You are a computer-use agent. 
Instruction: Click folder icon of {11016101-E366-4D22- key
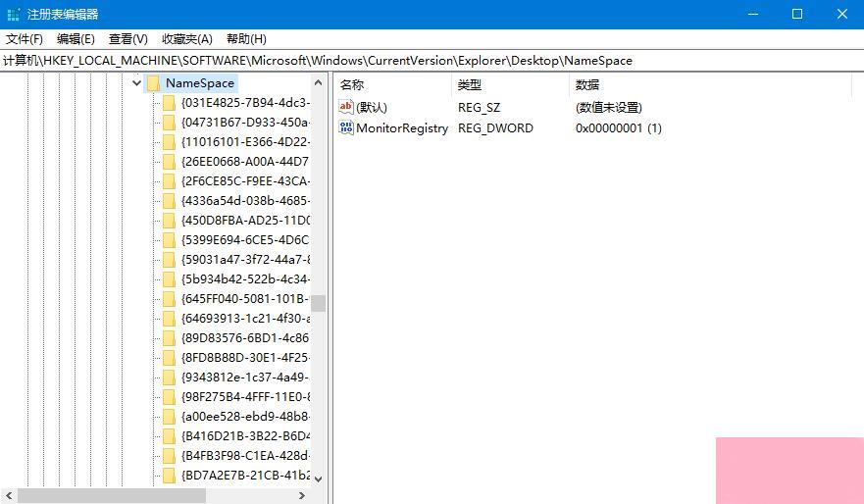[169, 142]
